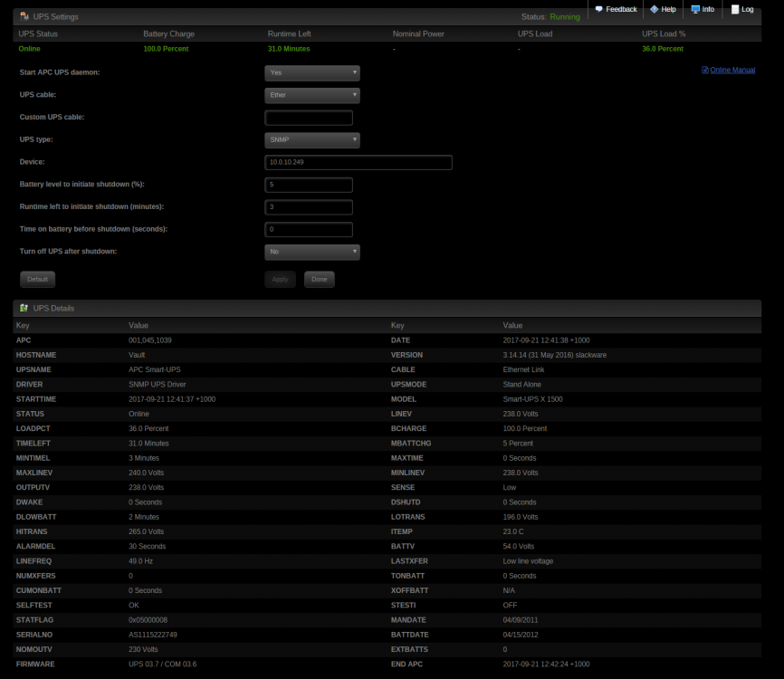This screenshot has width=784, height=679.
Task: Click the Custom UPS cable input field
Action: tap(309, 118)
